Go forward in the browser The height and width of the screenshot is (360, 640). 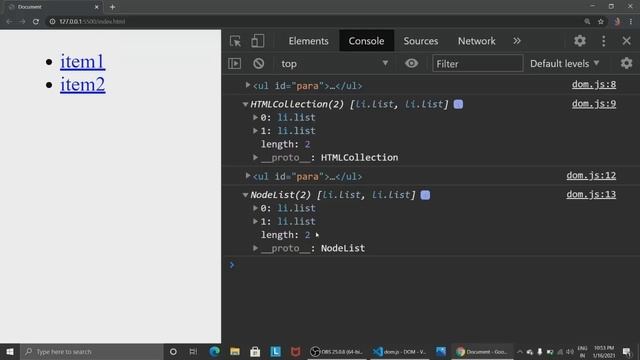tap(22, 21)
